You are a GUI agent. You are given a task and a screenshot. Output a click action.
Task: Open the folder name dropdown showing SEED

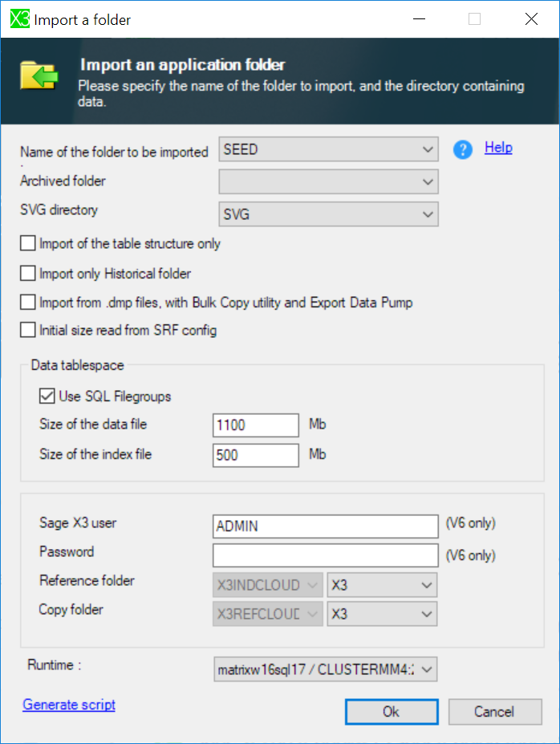pyautogui.click(x=328, y=149)
